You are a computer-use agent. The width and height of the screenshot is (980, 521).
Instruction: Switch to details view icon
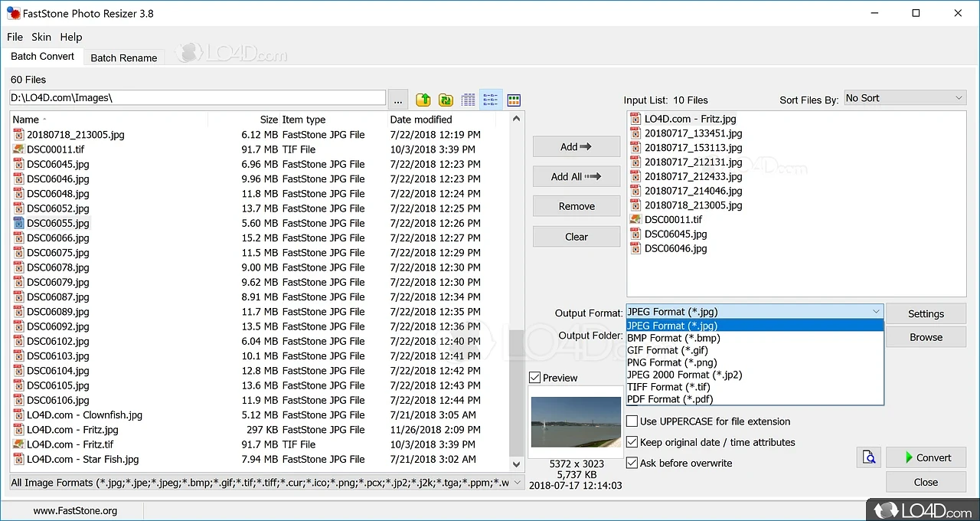click(469, 100)
